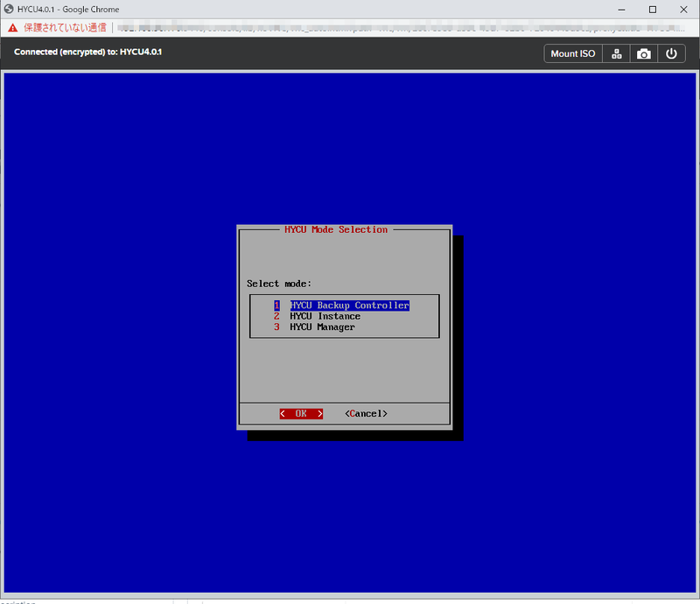Image resolution: width=700 pixels, height=604 pixels.
Task: Confirm with the OK button
Action: point(301,414)
